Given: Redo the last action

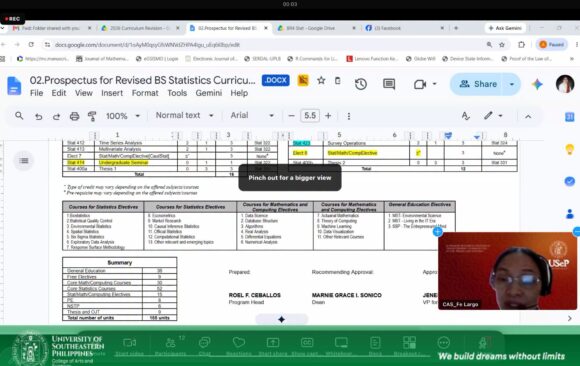Looking at the screenshot, I should point(56,117).
